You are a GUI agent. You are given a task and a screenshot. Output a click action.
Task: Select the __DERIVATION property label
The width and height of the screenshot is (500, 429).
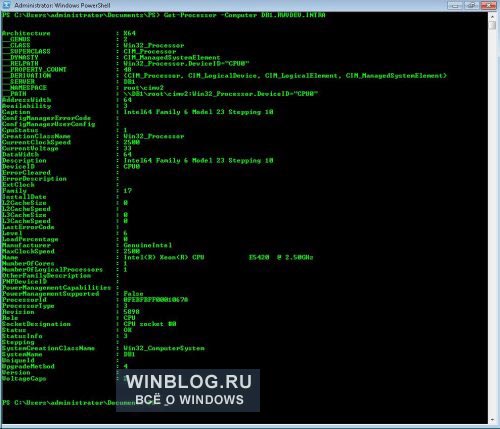coord(27,76)
